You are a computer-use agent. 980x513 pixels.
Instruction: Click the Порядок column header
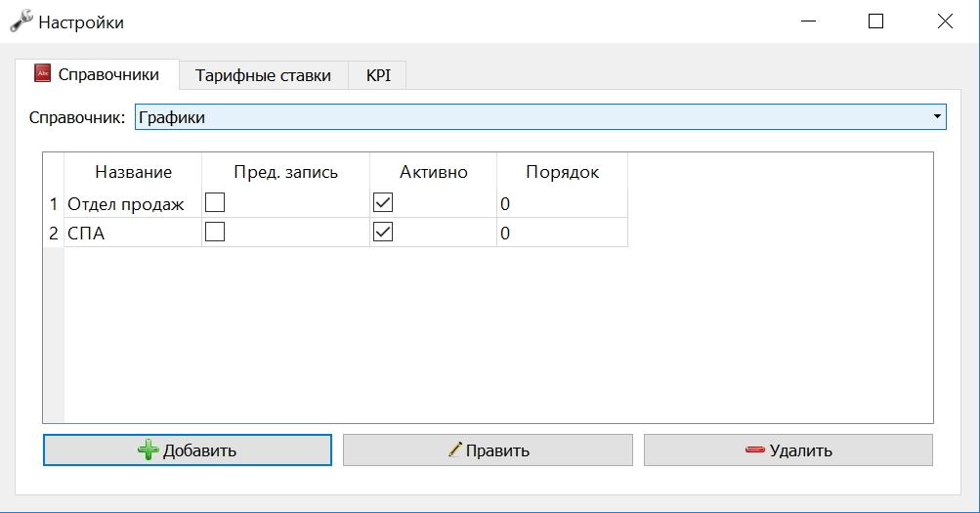tap(563, 172)
